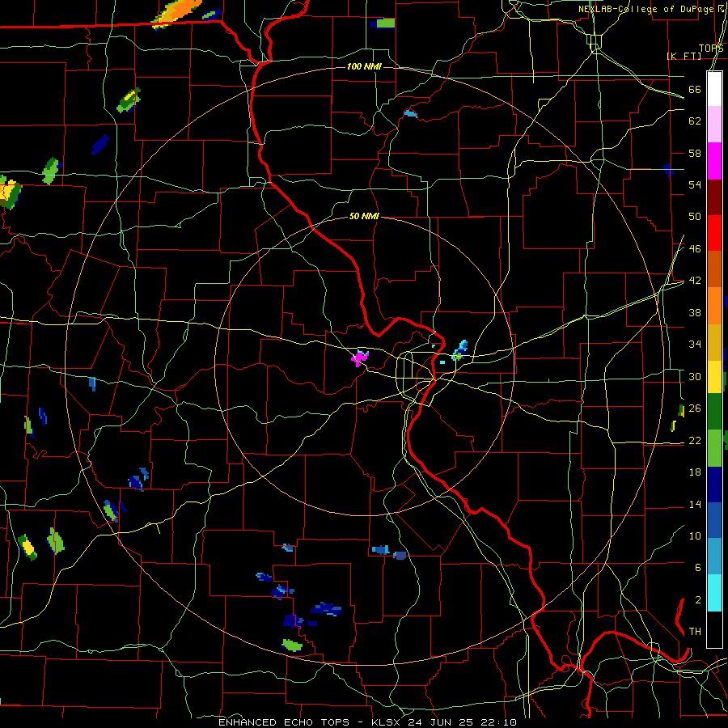This screenshot has width=728, height=728.
Task: Click the white swatch in the tops legend
Action: coord(714,89)
